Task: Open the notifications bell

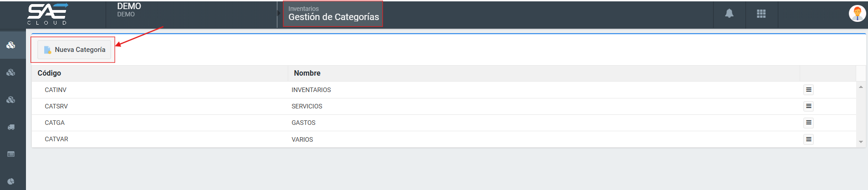Action: pyautogui.click(x=729, y=14)
